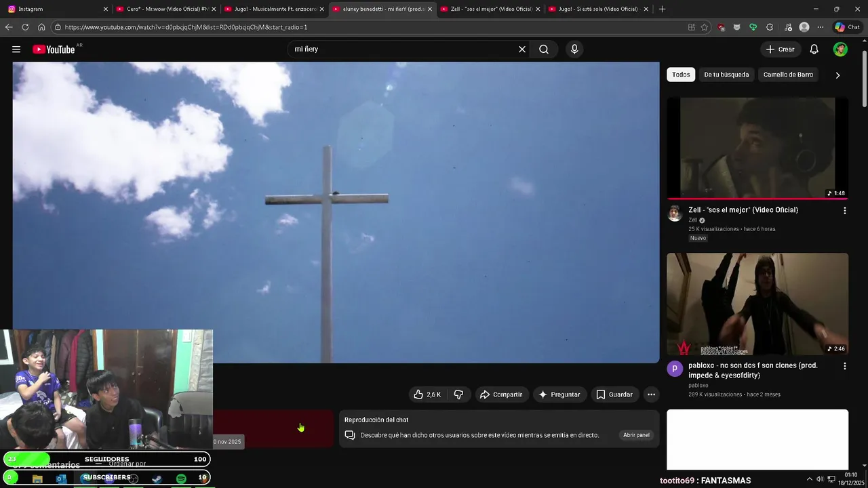Like the video with 2,6 K
Viewport: 868px width, 488px height.
point(427,394)
